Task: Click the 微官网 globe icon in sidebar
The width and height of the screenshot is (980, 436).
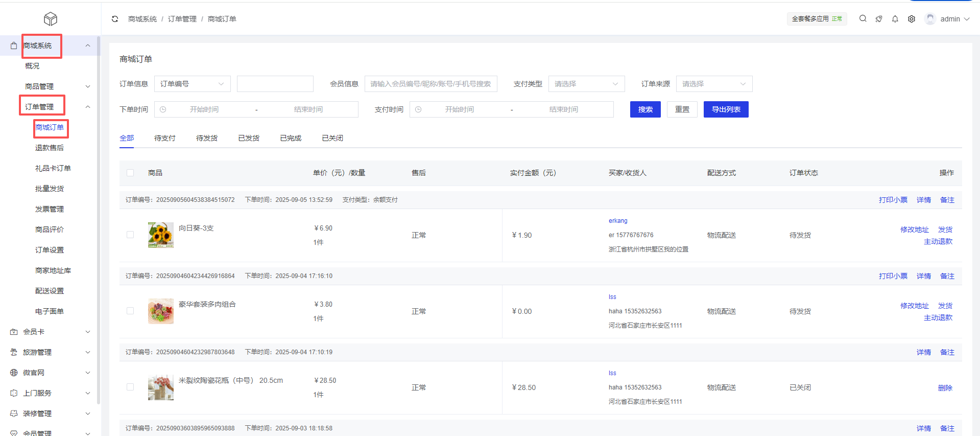Action: [14, 373]
